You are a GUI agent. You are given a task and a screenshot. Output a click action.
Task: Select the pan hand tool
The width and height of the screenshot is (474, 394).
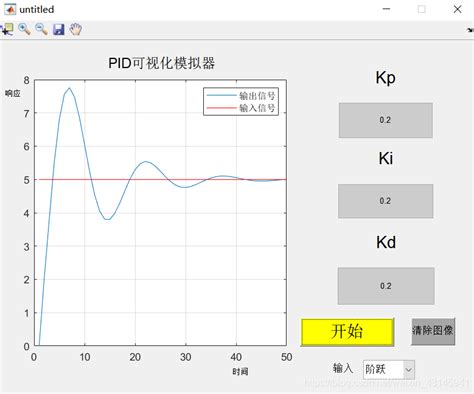pos(76,29)
